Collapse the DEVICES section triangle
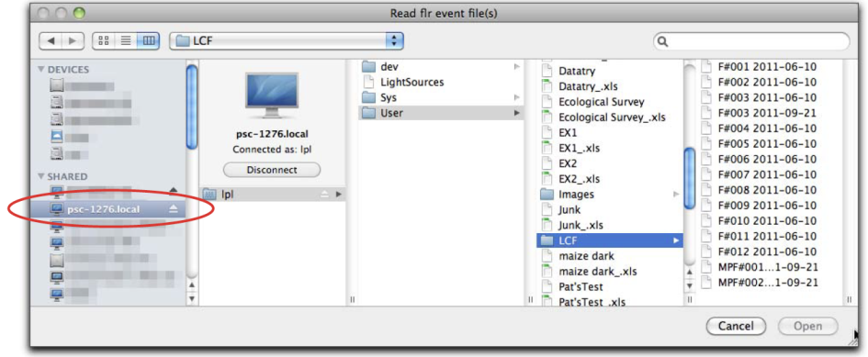This screenshot has height=357, width=868. coord(40,69)
